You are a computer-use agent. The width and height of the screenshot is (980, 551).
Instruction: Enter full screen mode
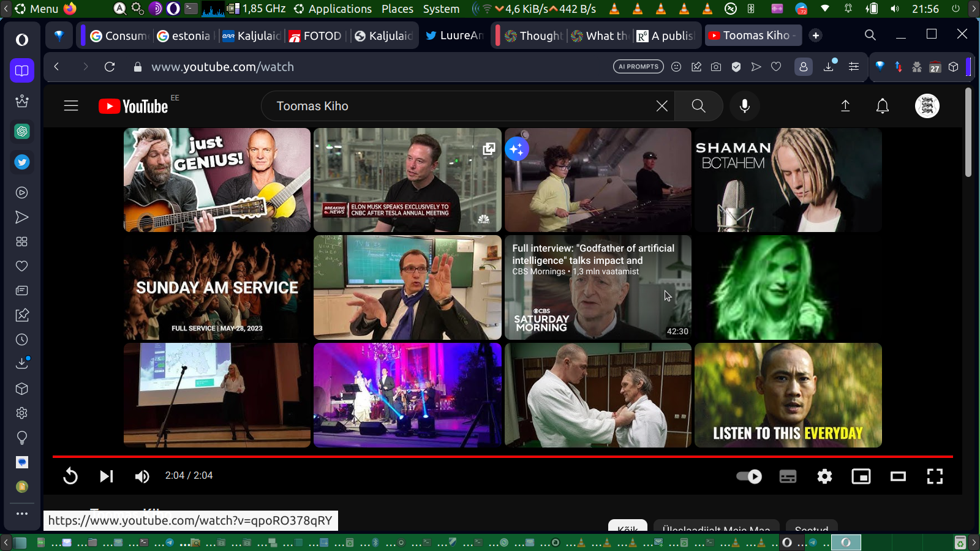(935, 476)
